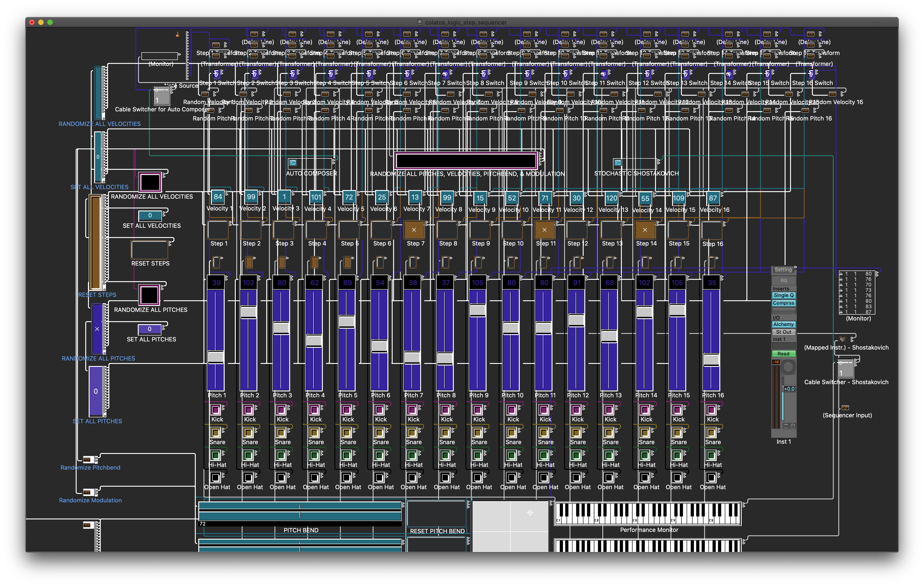Screen dimensions: 924x586
Task: Click the Sequencer Input object icon
Action: (845, 408)
